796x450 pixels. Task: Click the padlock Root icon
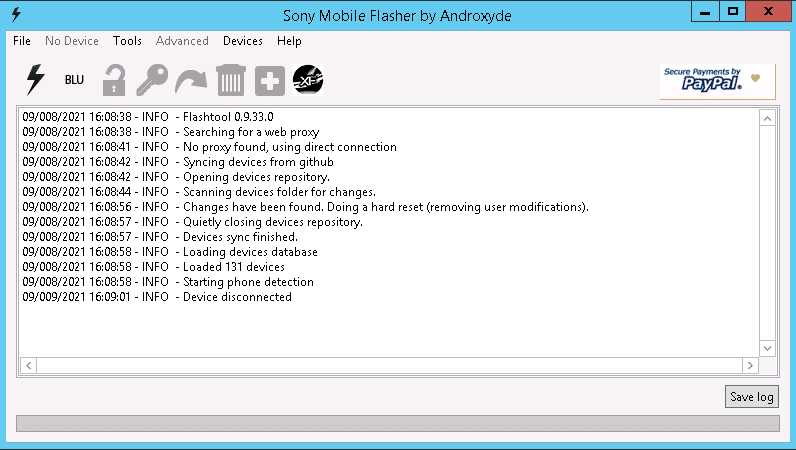114,80
